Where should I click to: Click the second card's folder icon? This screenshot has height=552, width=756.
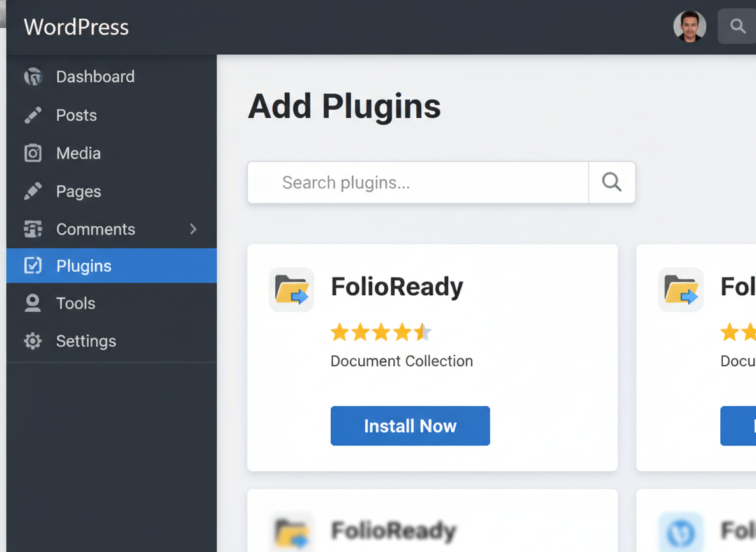681,289
